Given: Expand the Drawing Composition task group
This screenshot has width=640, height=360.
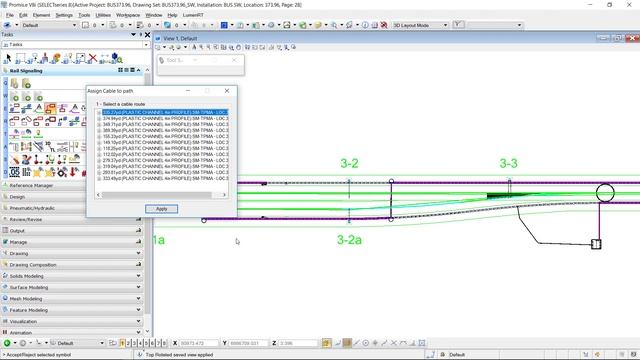Looking at the screenshot, I should tap(71, 265).
